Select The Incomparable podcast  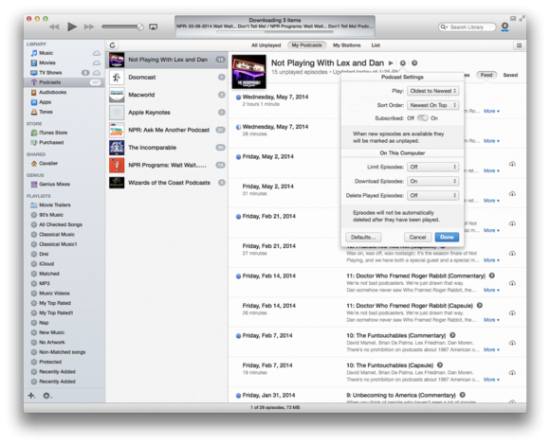pos(167,147)
